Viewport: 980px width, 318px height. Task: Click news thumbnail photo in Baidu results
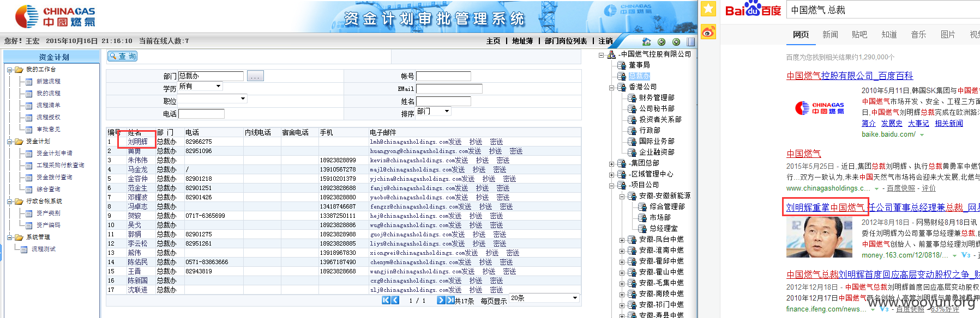coord(819,237)
